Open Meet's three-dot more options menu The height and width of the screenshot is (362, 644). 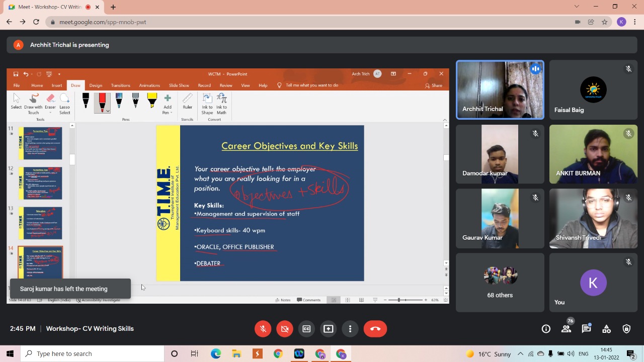[x=350, y=329]
